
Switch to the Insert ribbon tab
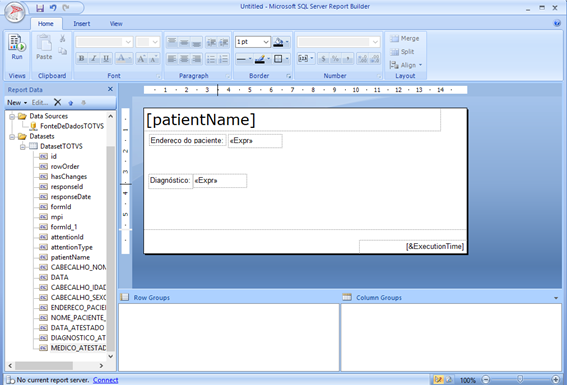coord(82,23)
